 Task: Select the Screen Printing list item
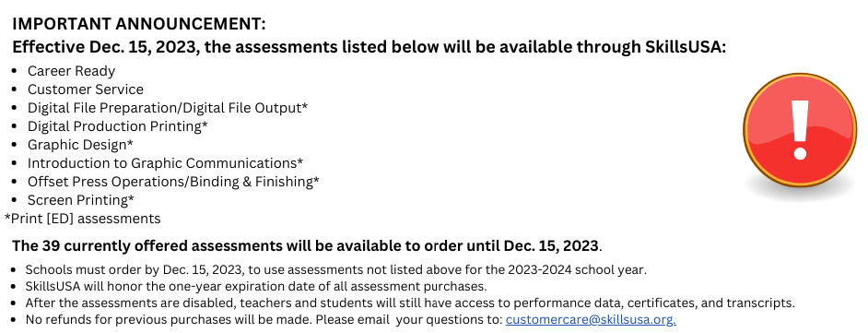click(81, 199)
